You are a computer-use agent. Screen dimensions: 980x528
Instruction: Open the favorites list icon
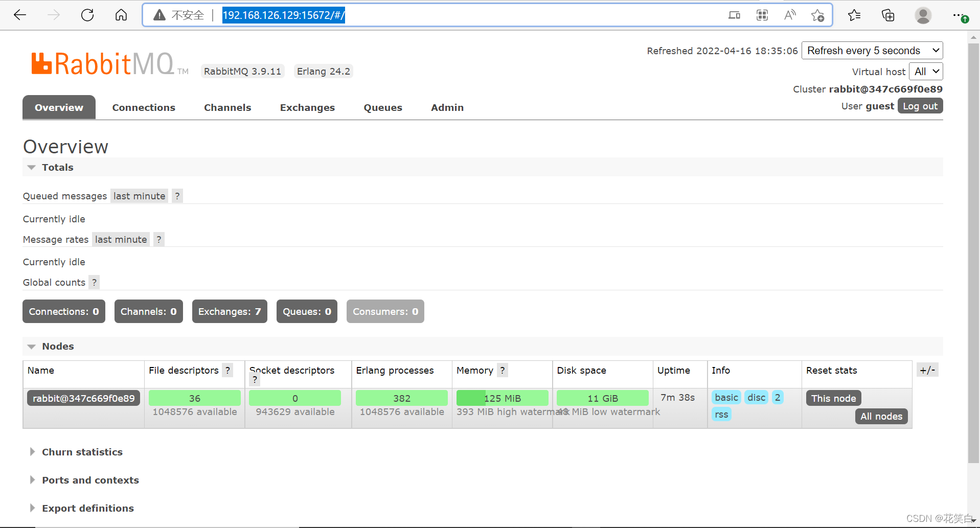[854, 15]
